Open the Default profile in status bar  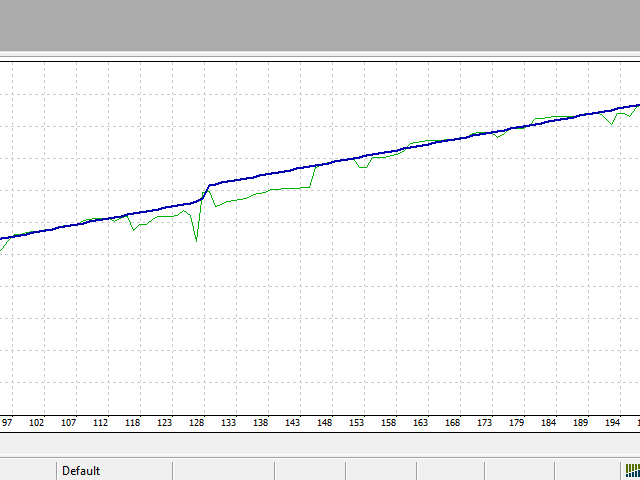click(x=81, y=471)
